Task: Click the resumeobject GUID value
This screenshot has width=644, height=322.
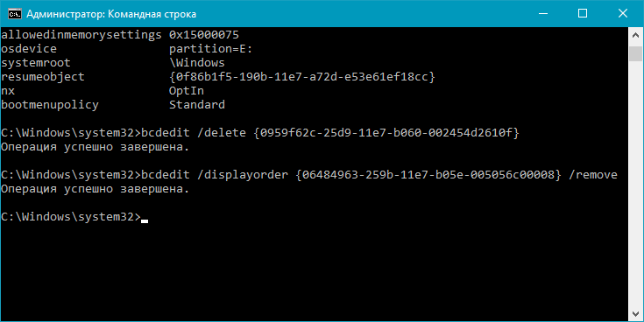Action: (302, 77)
